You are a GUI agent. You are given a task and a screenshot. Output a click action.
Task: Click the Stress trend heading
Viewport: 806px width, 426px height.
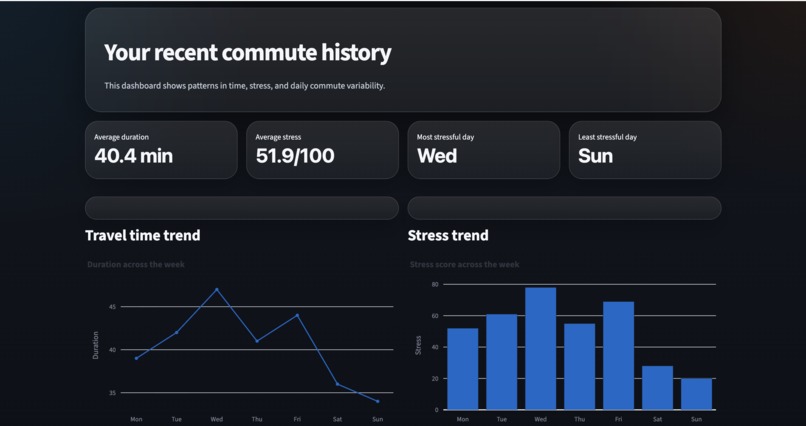[x=448, y=235]
